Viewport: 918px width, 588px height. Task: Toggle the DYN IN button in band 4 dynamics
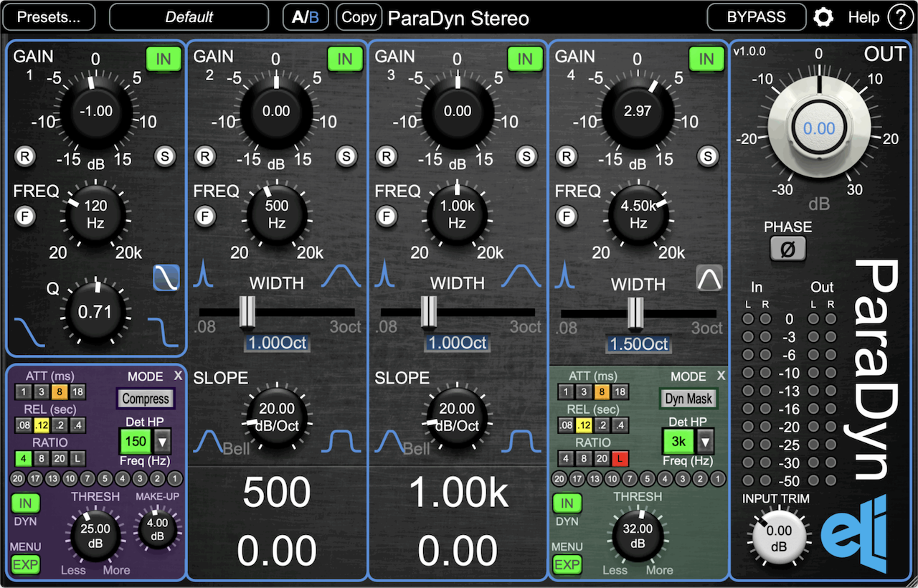point(567,503)
